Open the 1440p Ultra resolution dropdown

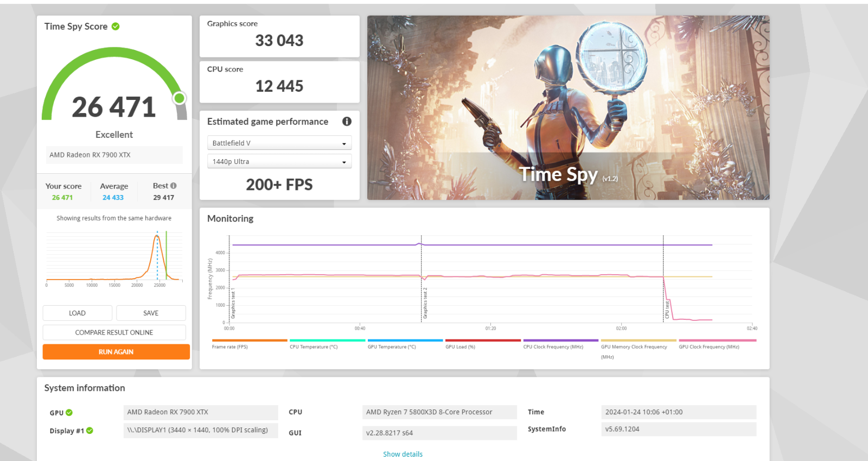[279, 161]
